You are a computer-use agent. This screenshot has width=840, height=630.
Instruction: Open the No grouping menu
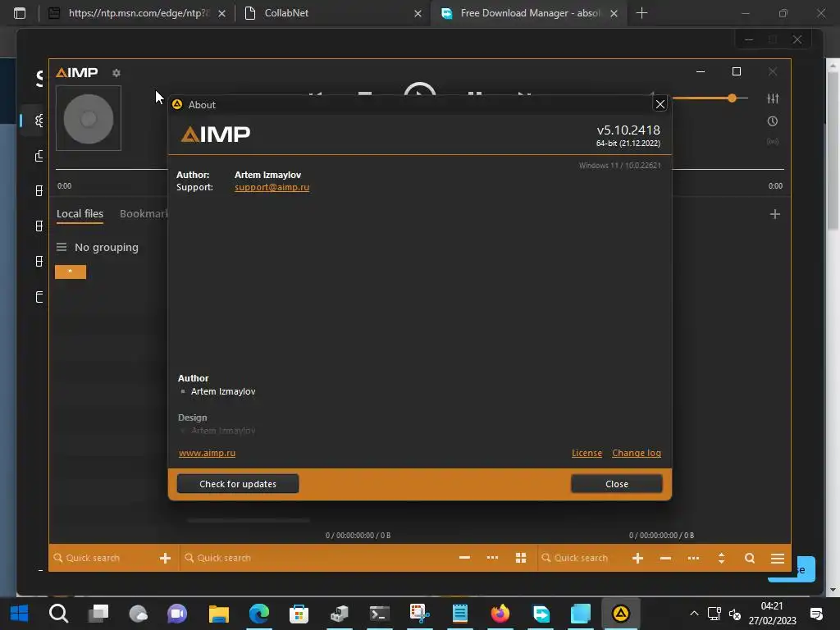point(98,247)
